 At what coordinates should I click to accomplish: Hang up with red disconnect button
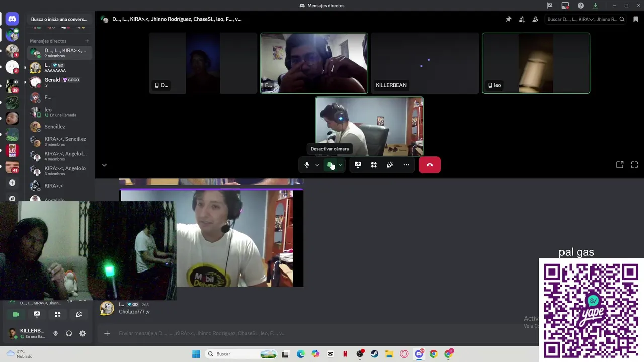[430, 165]
